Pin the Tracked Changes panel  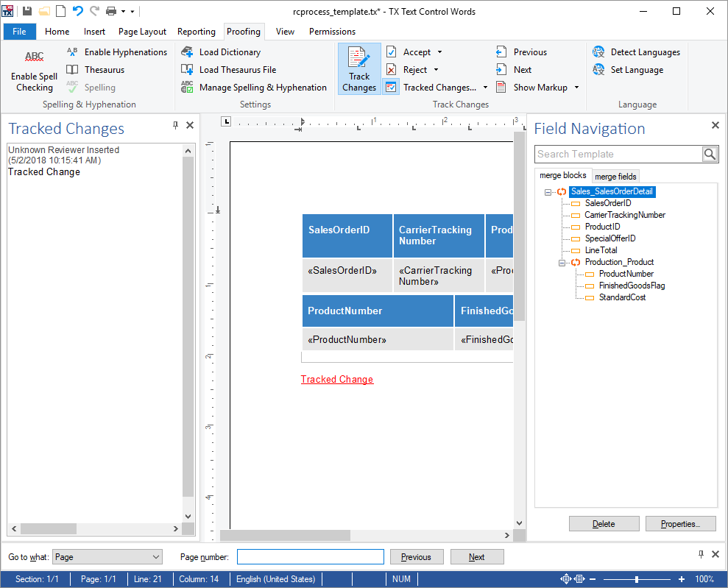coord(175,125)
